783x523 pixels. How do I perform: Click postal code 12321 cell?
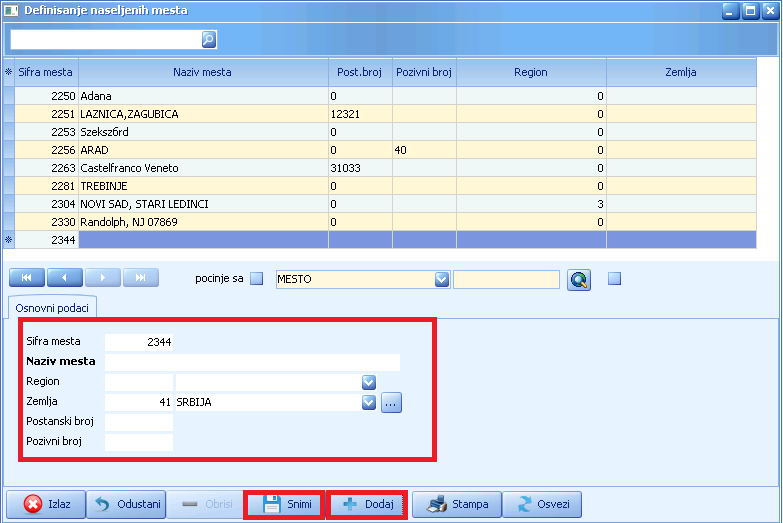coord(361,114)
